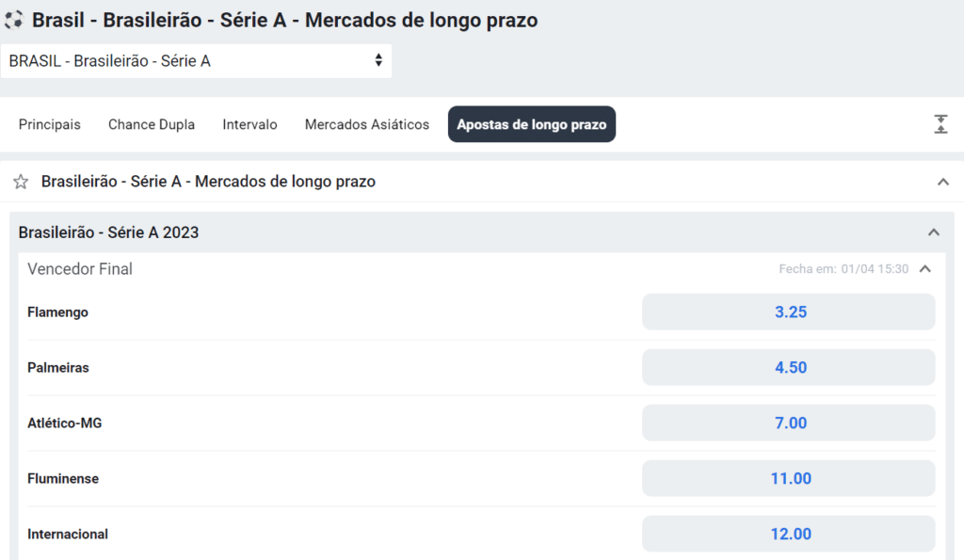Collapse Brasileirão Série A Mercados section
964x560 pixels.
(x=943, y=182)
